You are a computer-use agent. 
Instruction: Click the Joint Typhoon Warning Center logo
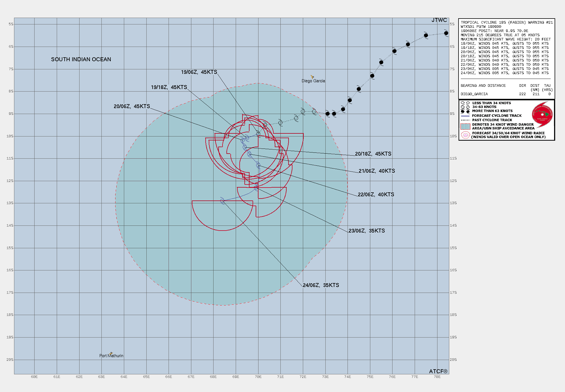coord(542,114)
